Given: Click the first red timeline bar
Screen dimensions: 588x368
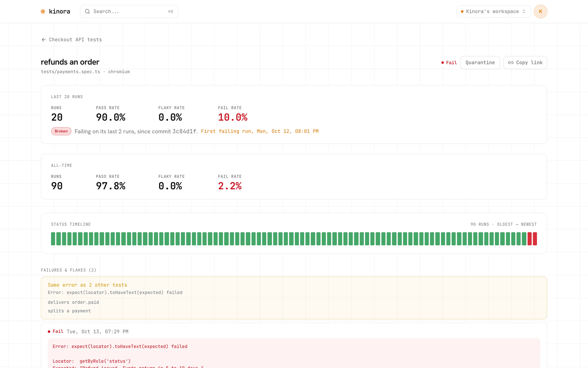Looking at the screenshot, I should 529,239.
